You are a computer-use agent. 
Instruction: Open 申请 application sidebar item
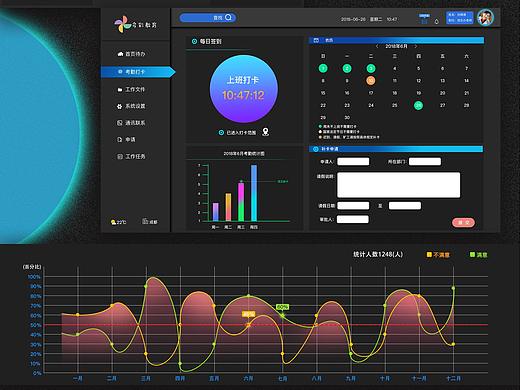click(126, 139)
